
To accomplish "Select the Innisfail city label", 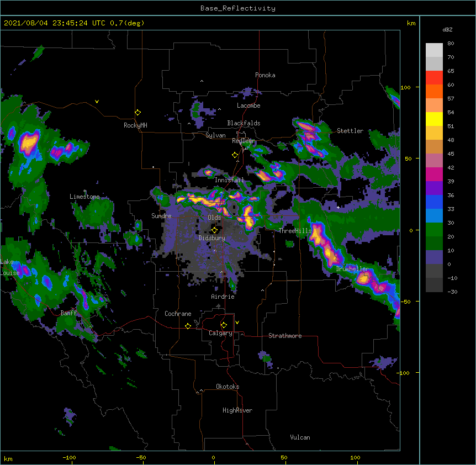I will click(229, 180).
